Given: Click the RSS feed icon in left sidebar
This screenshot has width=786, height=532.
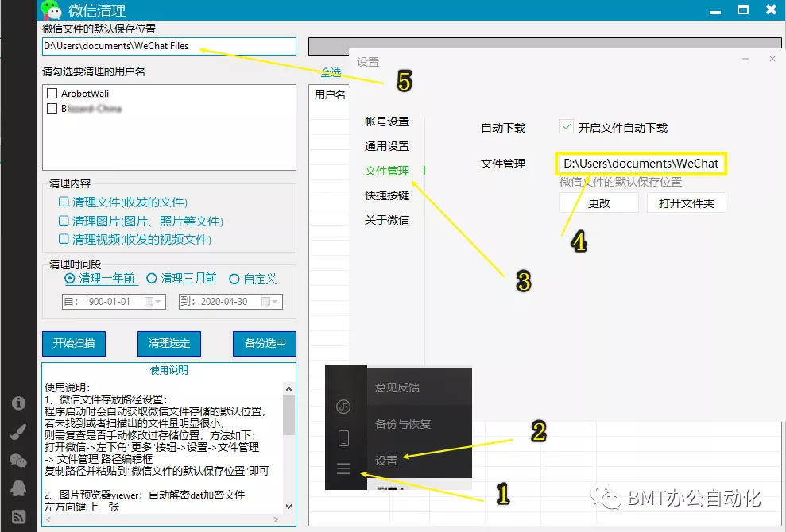Looking at the screenshot, I should coord(17,516).
